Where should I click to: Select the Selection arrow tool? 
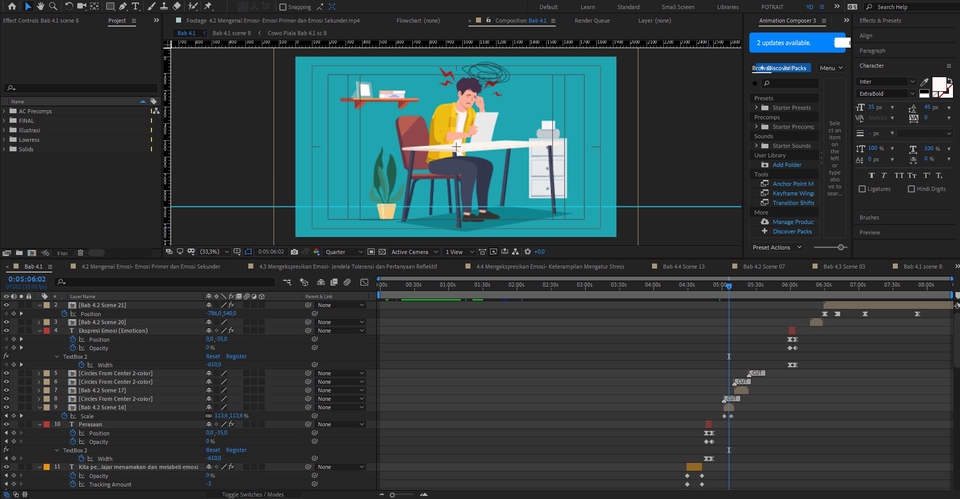click(x=28, y=6)
